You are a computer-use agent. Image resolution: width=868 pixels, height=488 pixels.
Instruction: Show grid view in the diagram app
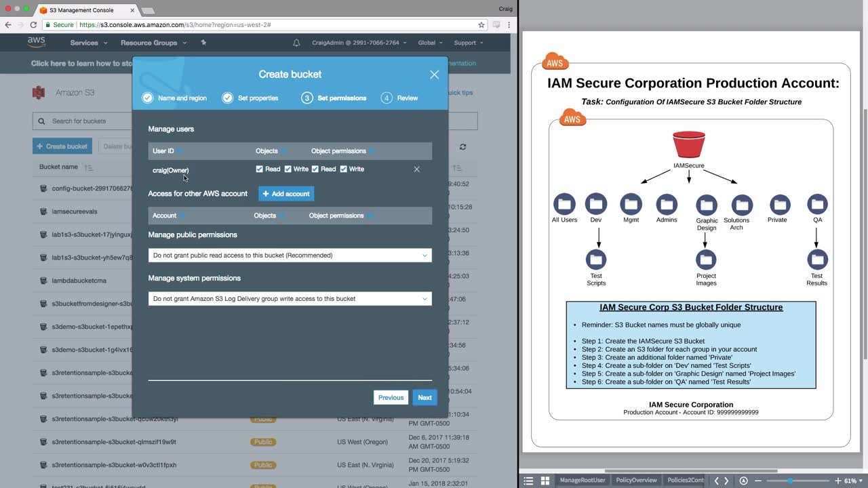pyautogui.click(x=545, y=481)
